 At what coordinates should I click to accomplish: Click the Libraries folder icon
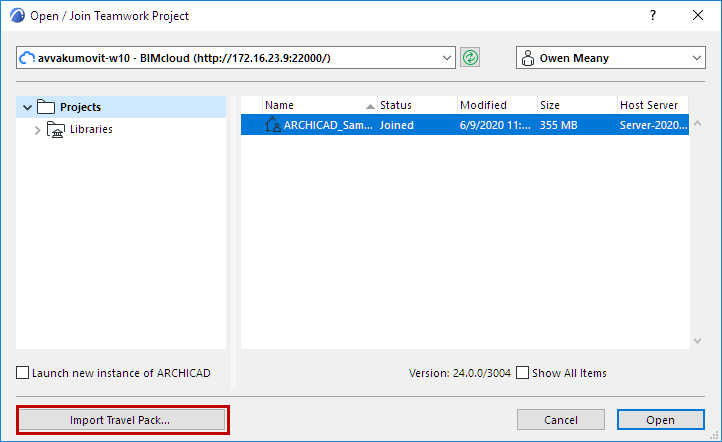coord(56,129)
